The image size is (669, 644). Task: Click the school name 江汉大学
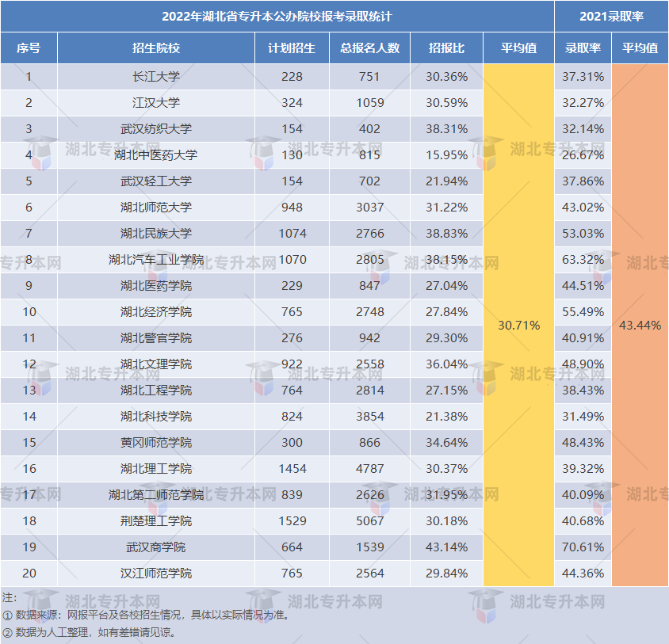point(156,103)
